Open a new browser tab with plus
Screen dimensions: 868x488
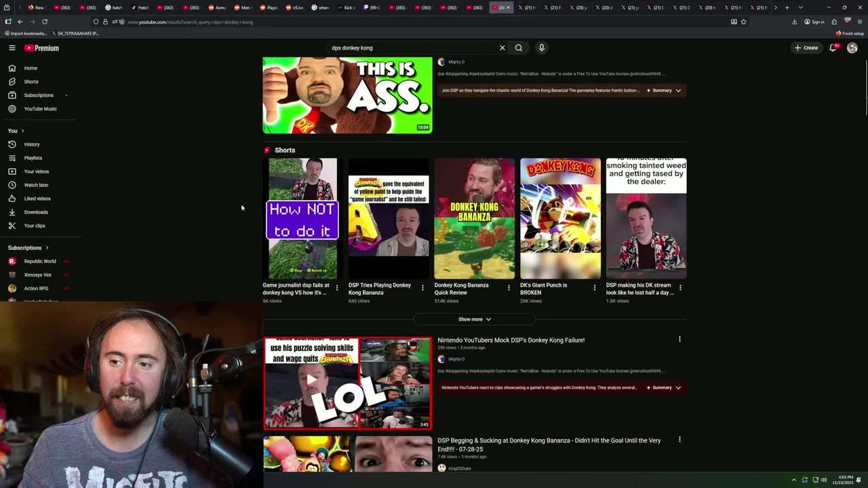(787, 7)
